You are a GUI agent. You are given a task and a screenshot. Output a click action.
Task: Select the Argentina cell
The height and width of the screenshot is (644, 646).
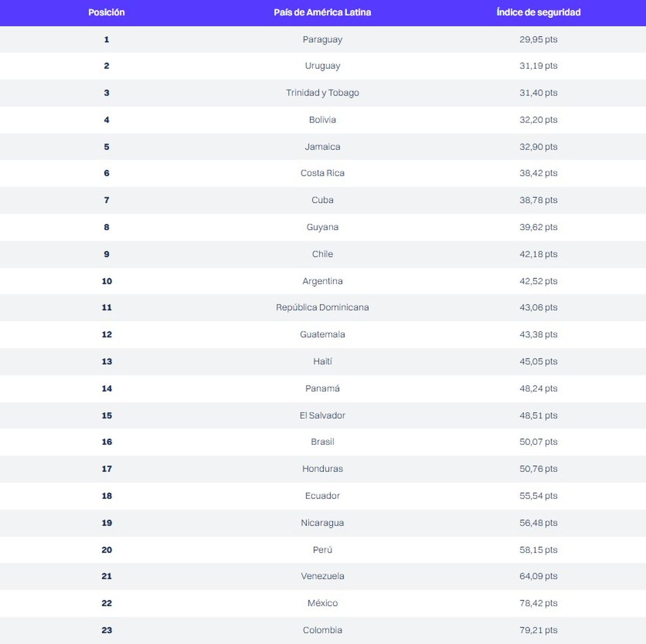[322, 281]
